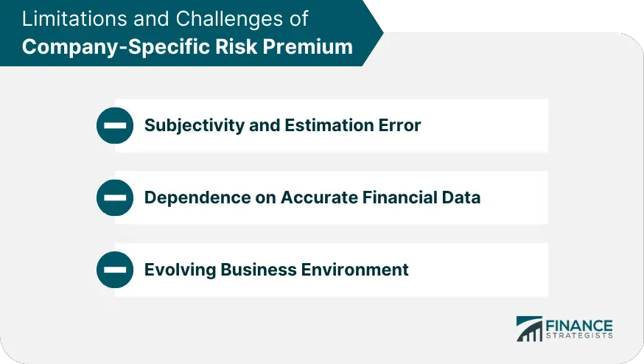Click the STRATEGISTS word under the logo
Viewport: 644px width, 364px height.
pyautogui.click(x=579, y=336)
